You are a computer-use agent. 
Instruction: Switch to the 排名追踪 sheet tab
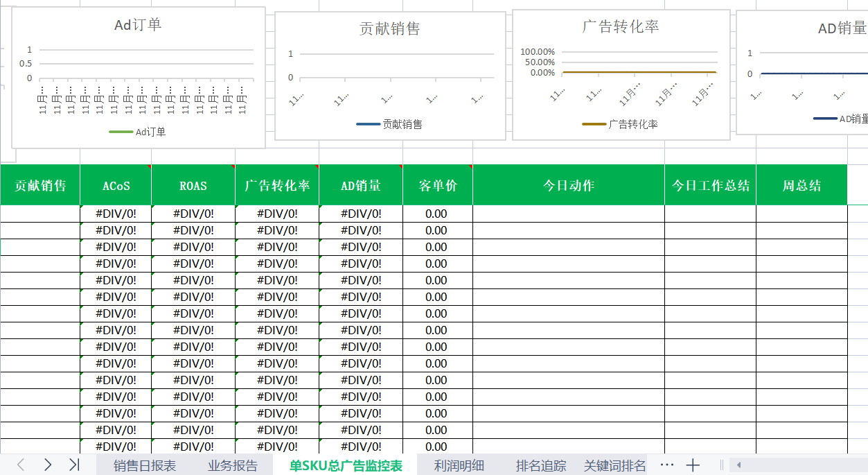pos(541,465)
